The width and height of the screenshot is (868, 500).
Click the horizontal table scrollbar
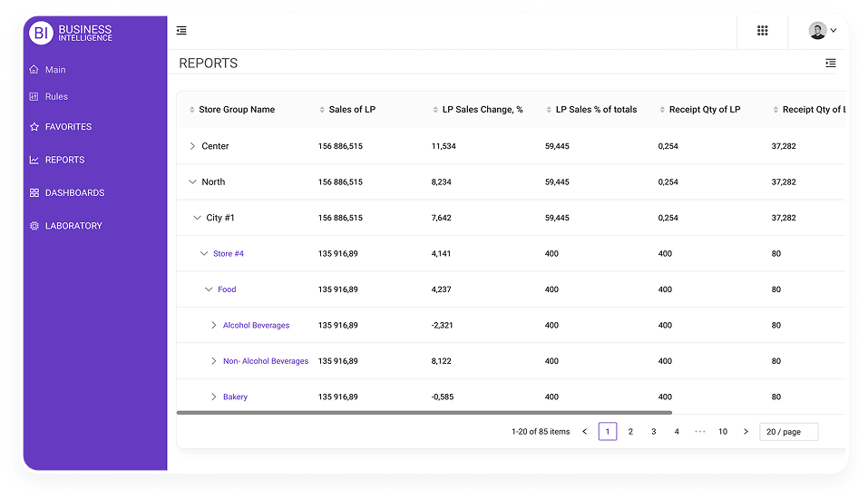point(424,413)
